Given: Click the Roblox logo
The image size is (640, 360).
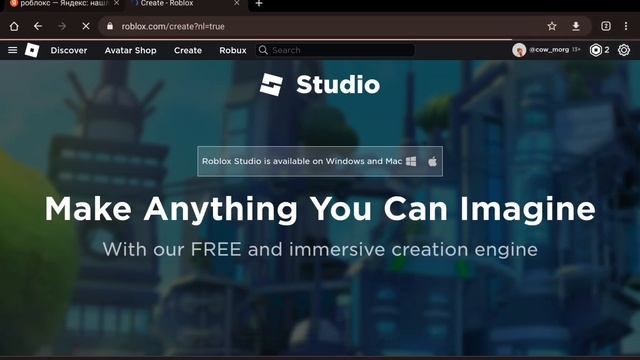Looking at the screenshot, I should (32, 50).
